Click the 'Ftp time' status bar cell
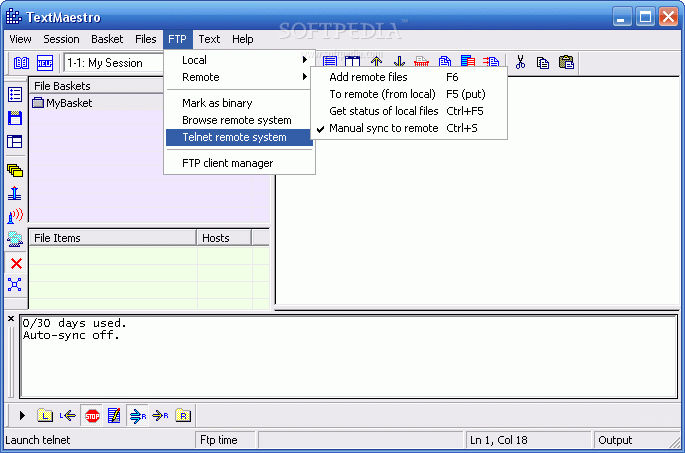The height and width of the screenshot is (453, 685). point(225,440)
